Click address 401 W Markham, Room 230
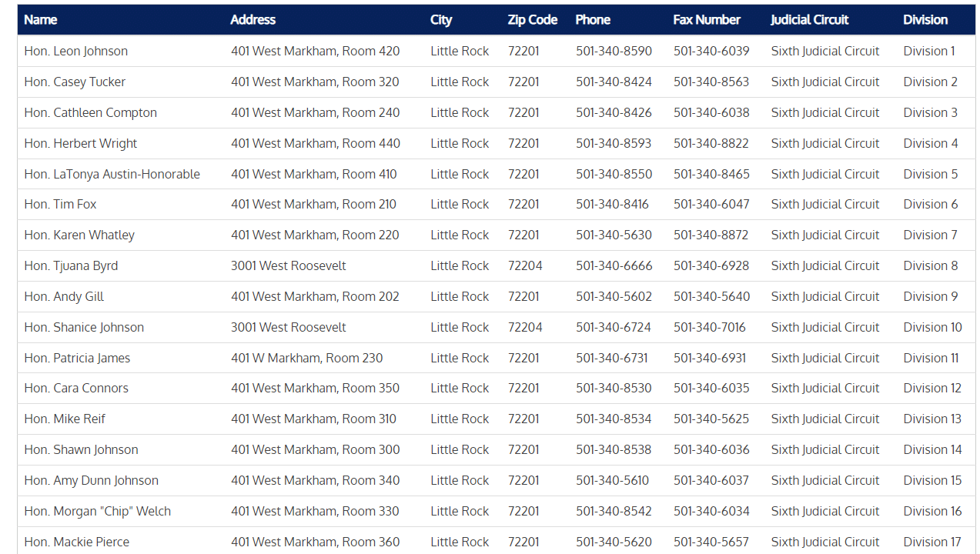Screen dimensions: 980x554 pyautogui.click(x=306, y=358)
